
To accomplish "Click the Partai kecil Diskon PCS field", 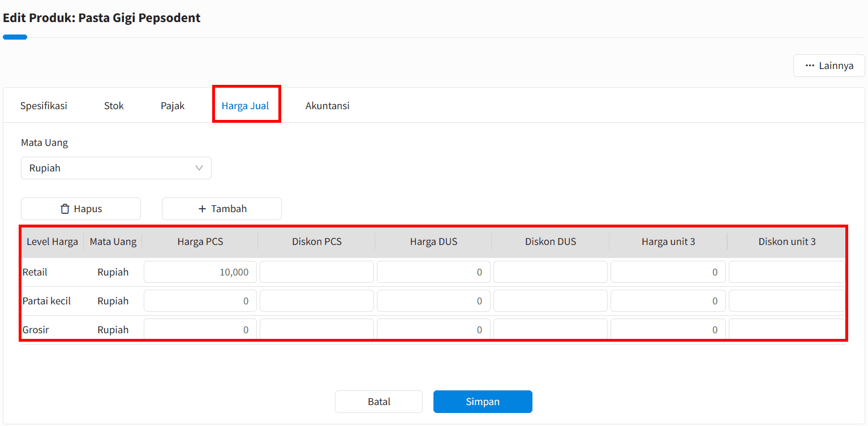I will click(x=317, y=301).
